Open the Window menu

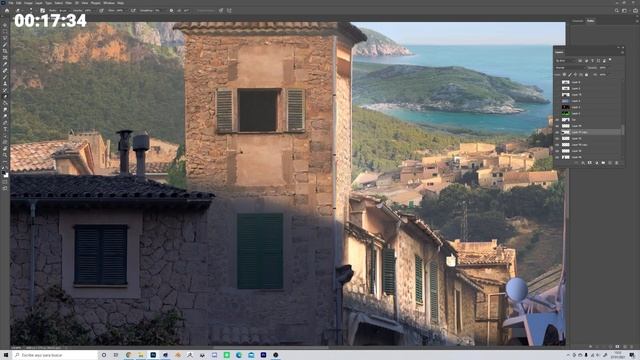pyautogui.click(x=109, y=3)
